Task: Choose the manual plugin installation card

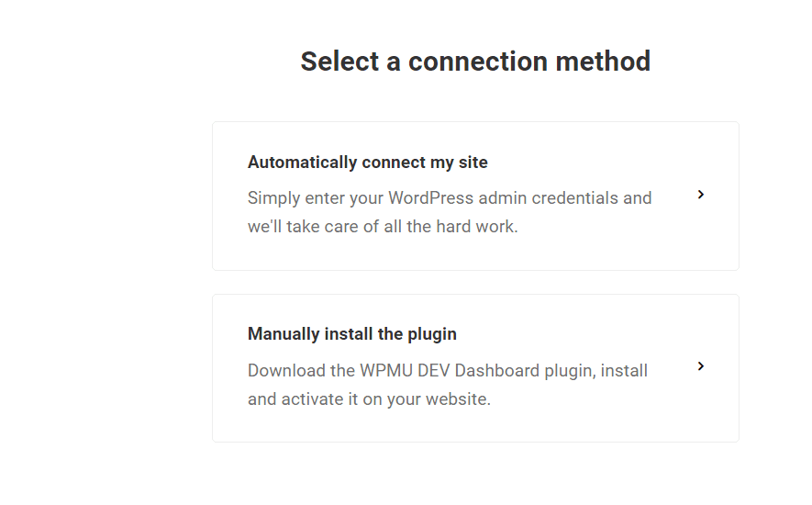Action: pos(475,367)
